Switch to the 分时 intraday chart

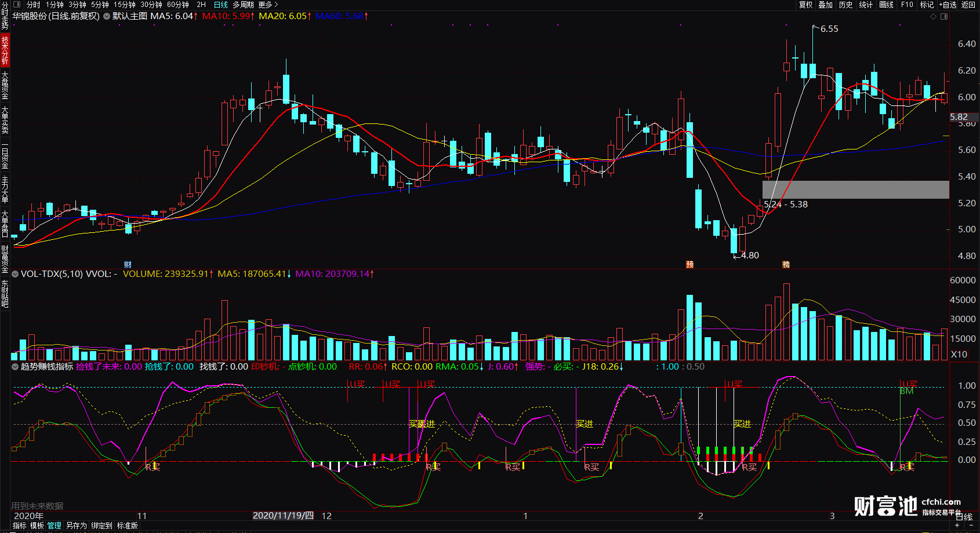33,5
